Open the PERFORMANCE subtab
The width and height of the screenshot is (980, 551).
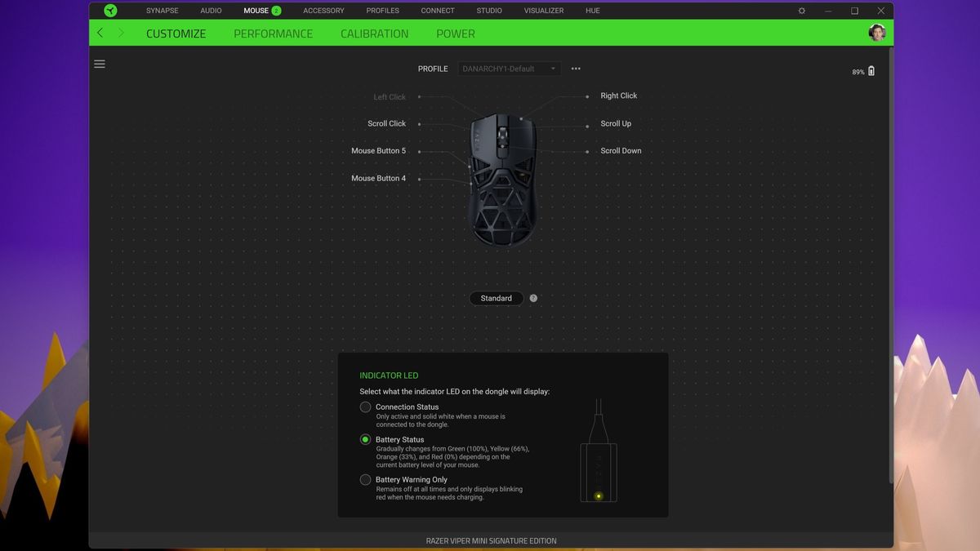[x=273, y=33]
